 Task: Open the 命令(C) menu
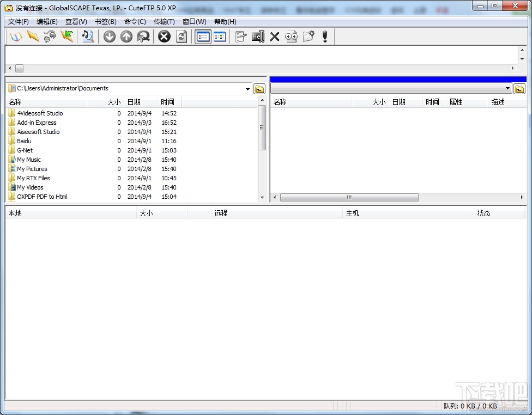click(135, 22)
